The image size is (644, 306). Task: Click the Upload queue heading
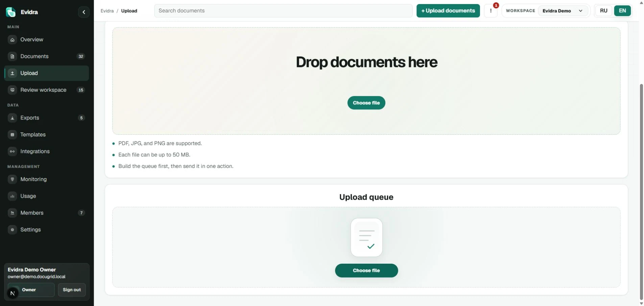tap(366, 197)
